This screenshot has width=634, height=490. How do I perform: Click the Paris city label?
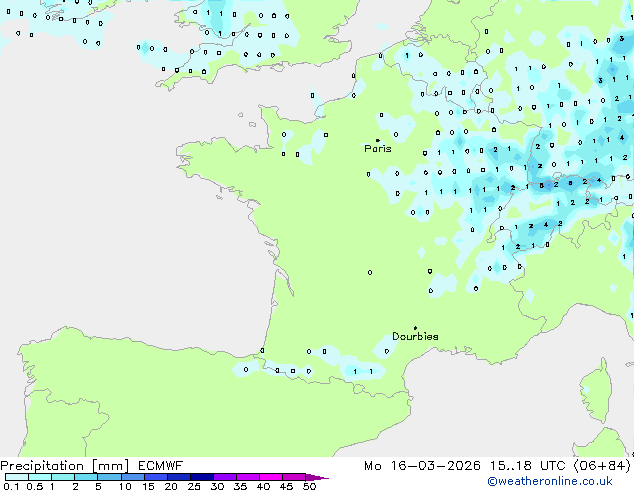tap(378, 149)
